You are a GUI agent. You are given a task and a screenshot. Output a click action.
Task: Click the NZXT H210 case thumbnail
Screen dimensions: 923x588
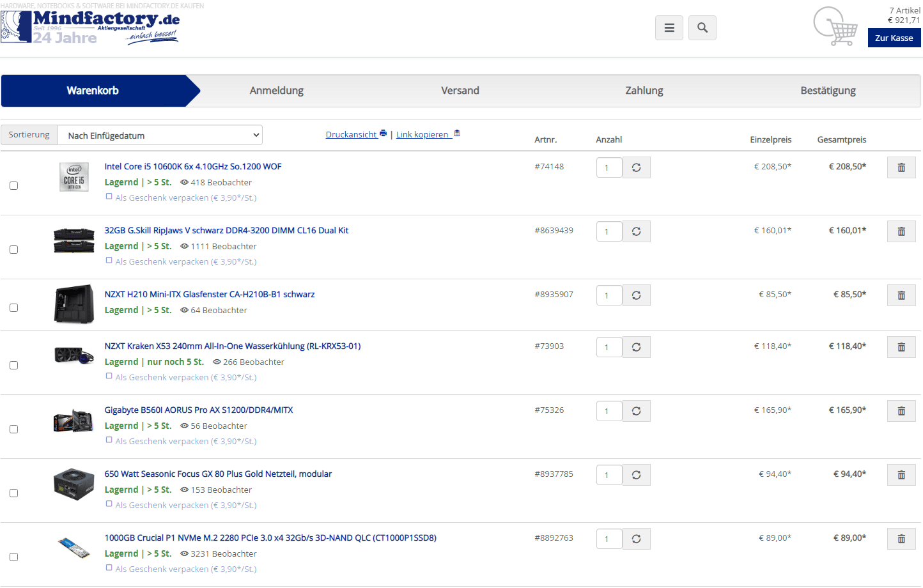tap(74, 304)
